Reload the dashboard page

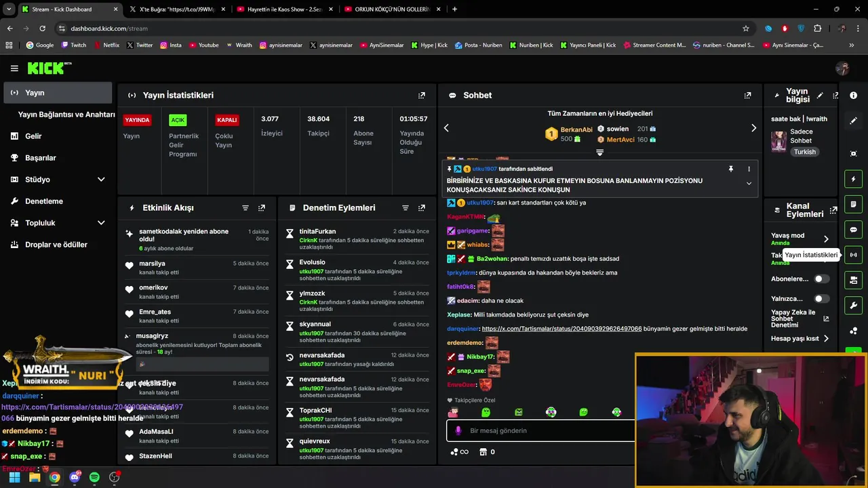[x=42, y=28]
